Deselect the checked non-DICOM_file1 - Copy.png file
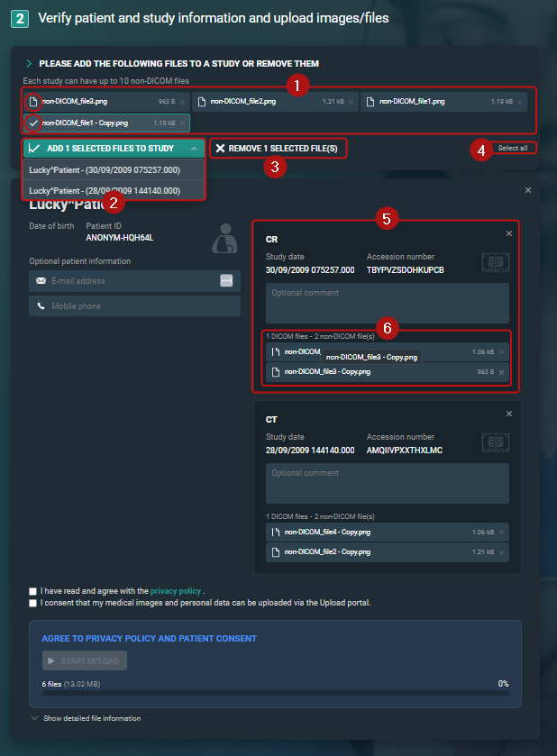This screenshot has height=756, width=557. (x=33, y=123)
